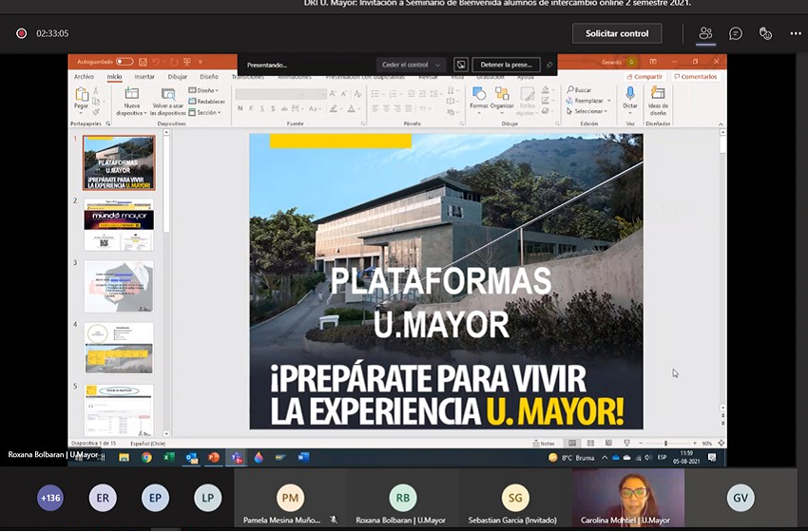Click Volver a usar las diapositivas

coord(168,101)
